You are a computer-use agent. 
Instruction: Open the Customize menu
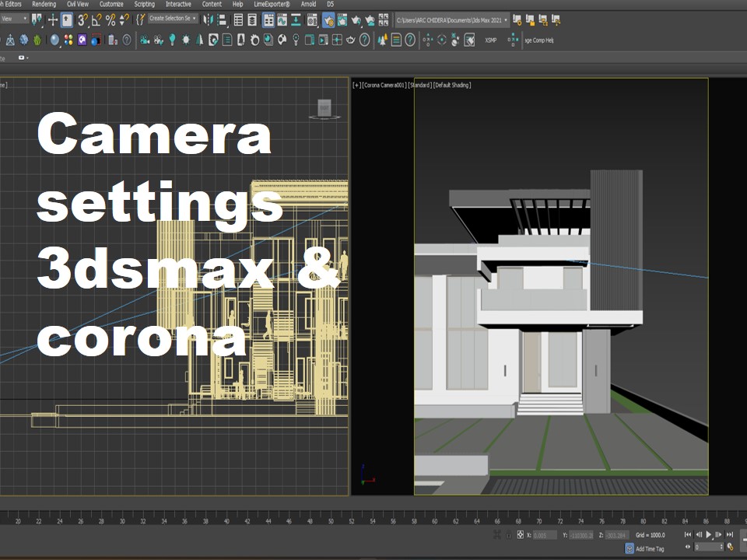(111, 4)
